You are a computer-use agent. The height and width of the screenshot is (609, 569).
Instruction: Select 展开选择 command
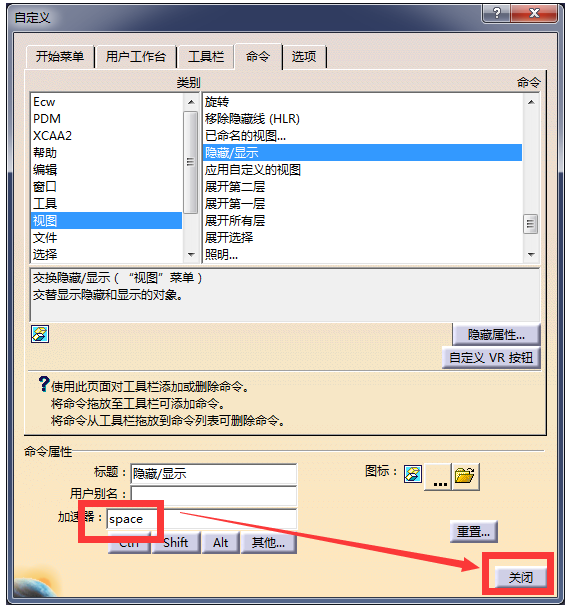tap(363, 238)
